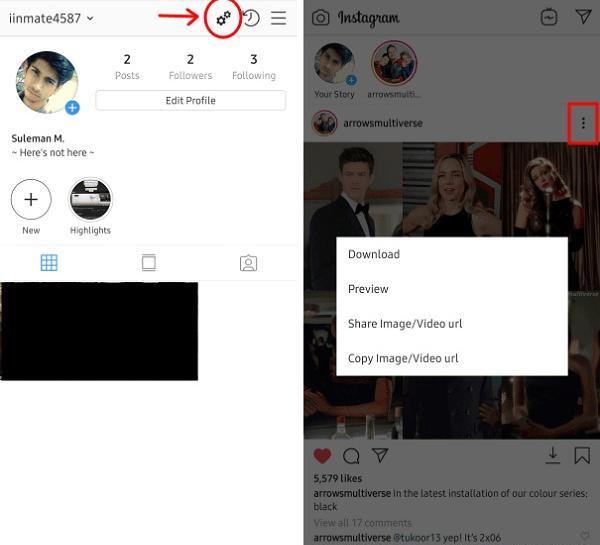Viewport: 600px width, 545px height.
Task: Open the IGTV icon in feed header
Action: (x=549, y=17)
